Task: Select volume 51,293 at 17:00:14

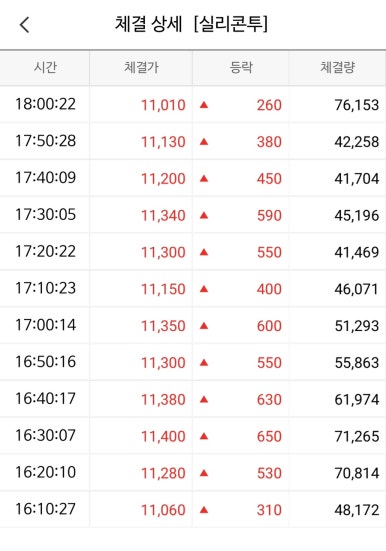Action: [x=356, y=326]
